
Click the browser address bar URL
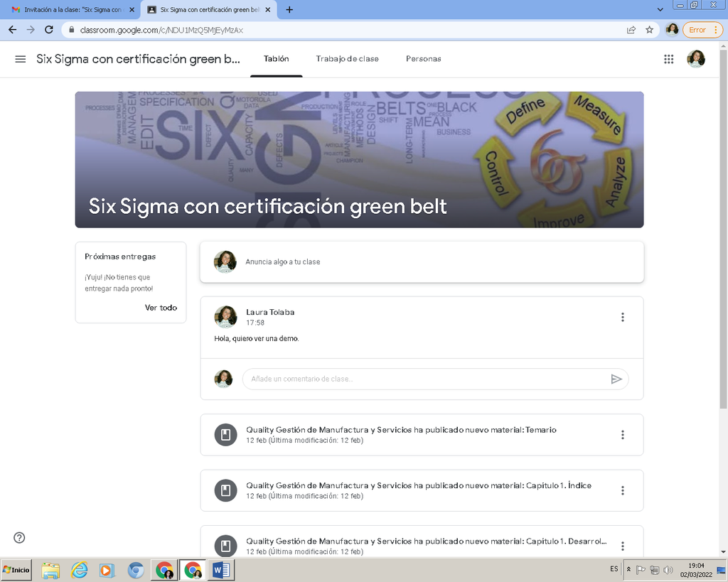(161, 30)
